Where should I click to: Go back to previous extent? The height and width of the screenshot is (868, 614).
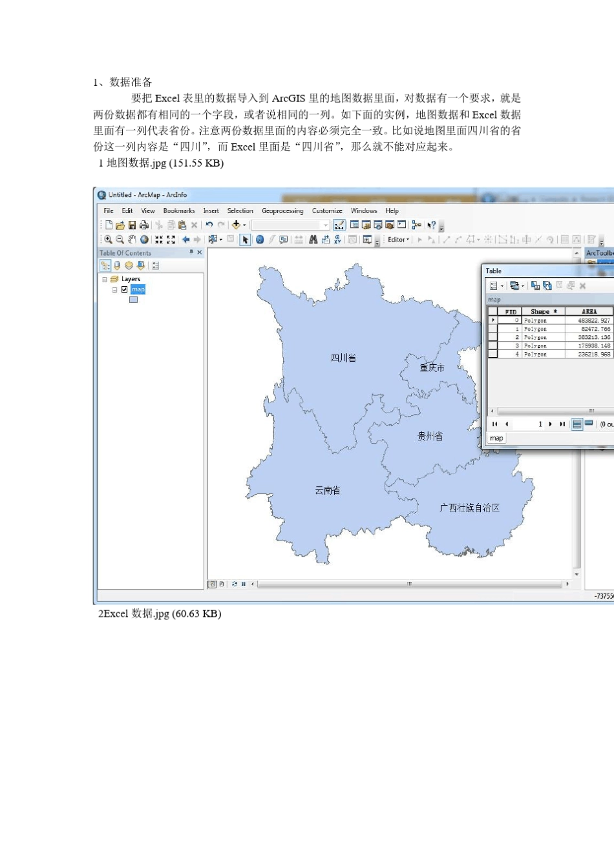(x=185, y=240)
